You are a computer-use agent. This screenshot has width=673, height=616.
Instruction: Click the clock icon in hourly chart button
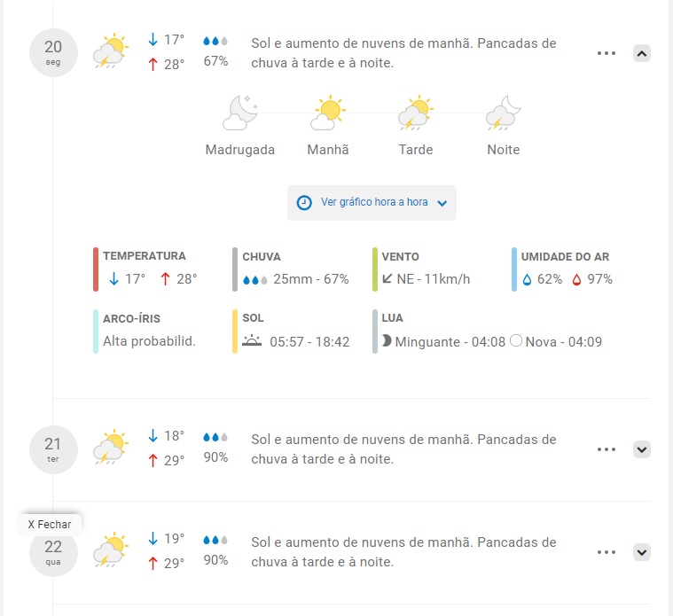tap(304, 202)
